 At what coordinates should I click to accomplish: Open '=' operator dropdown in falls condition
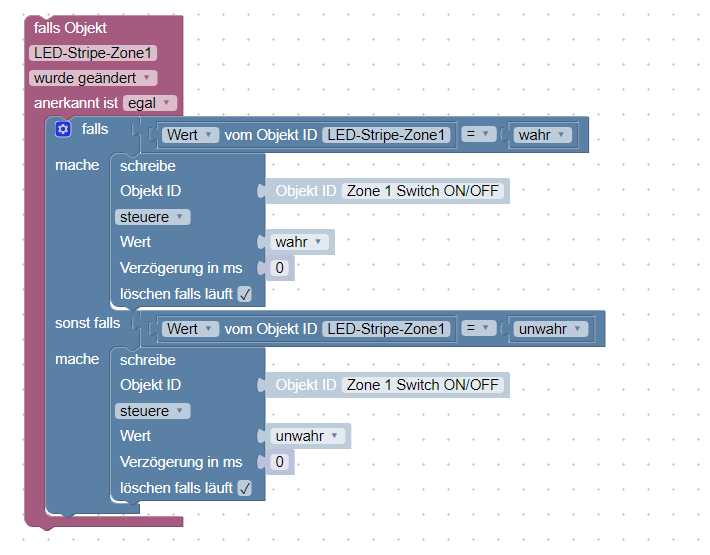(x=479, y=134)
